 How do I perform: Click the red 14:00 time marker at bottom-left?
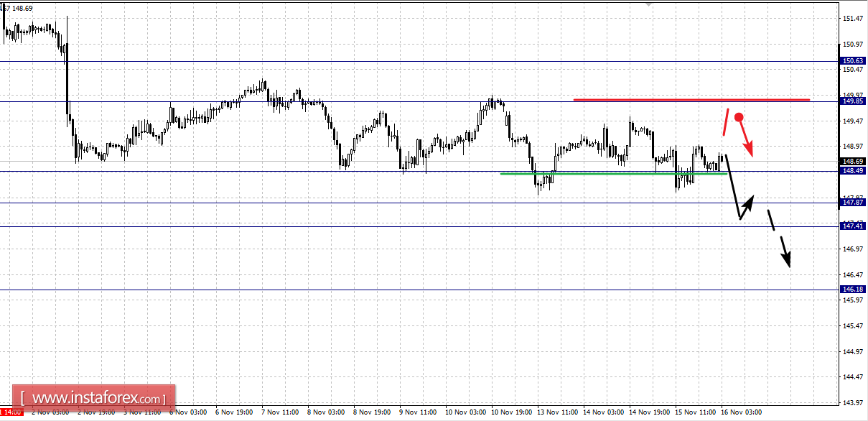(10, 414)
